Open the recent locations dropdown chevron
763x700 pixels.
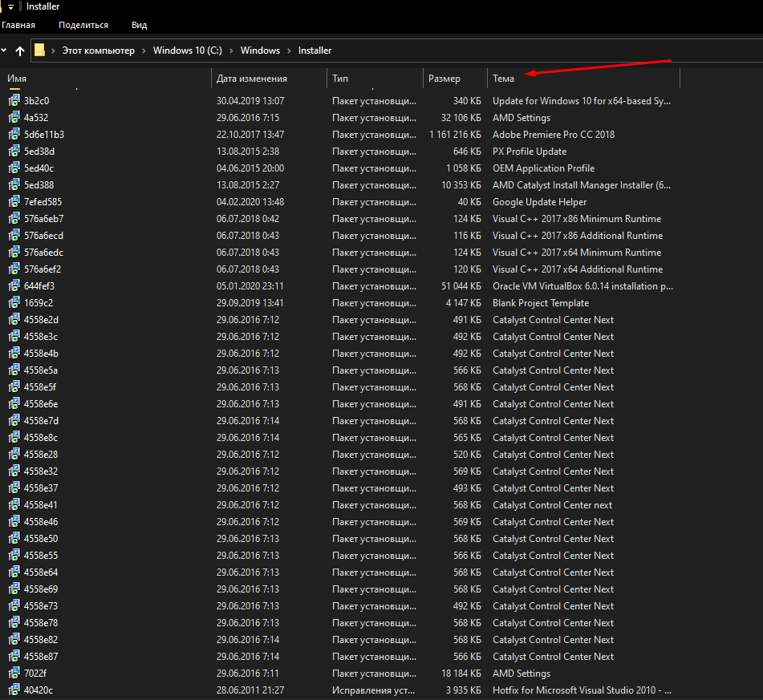tap(4, 50)
